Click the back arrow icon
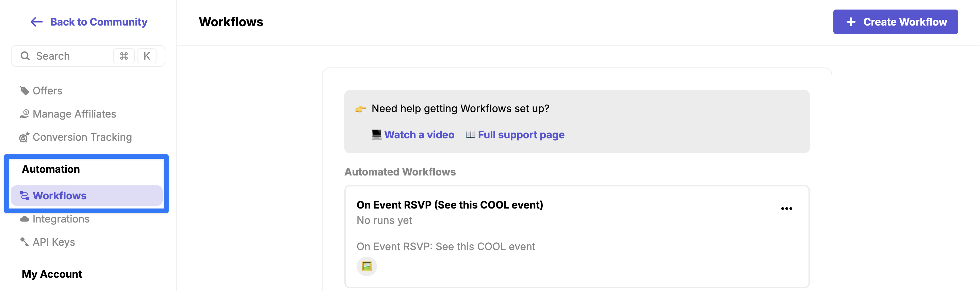 click(36, 22)
